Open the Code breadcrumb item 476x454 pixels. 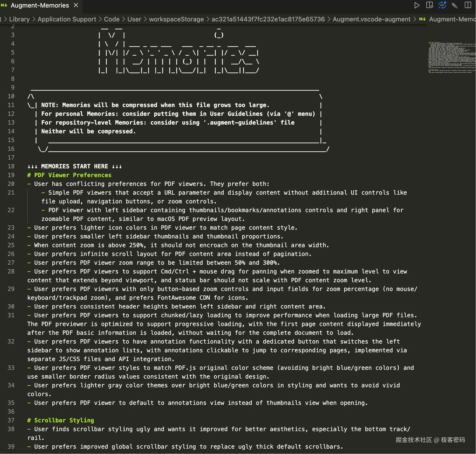coord(112,19)
